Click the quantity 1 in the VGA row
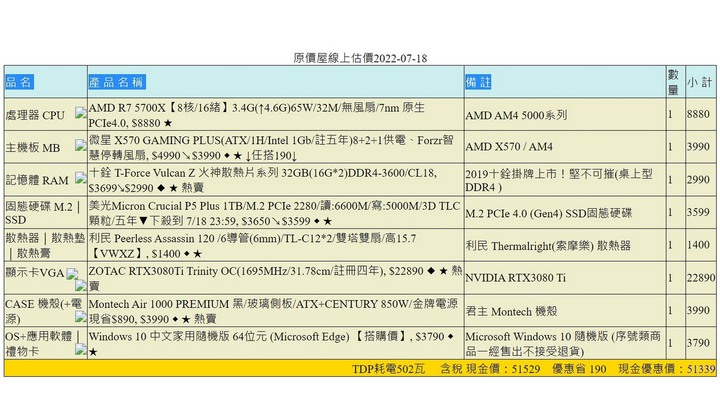 pyautogui.click(x=670, y=277)
